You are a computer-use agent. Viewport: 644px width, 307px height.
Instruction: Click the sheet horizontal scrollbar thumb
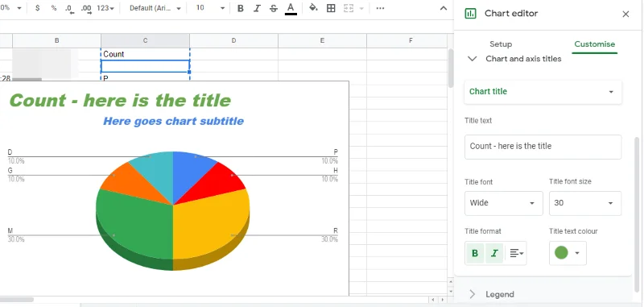[x=16, y=300]
